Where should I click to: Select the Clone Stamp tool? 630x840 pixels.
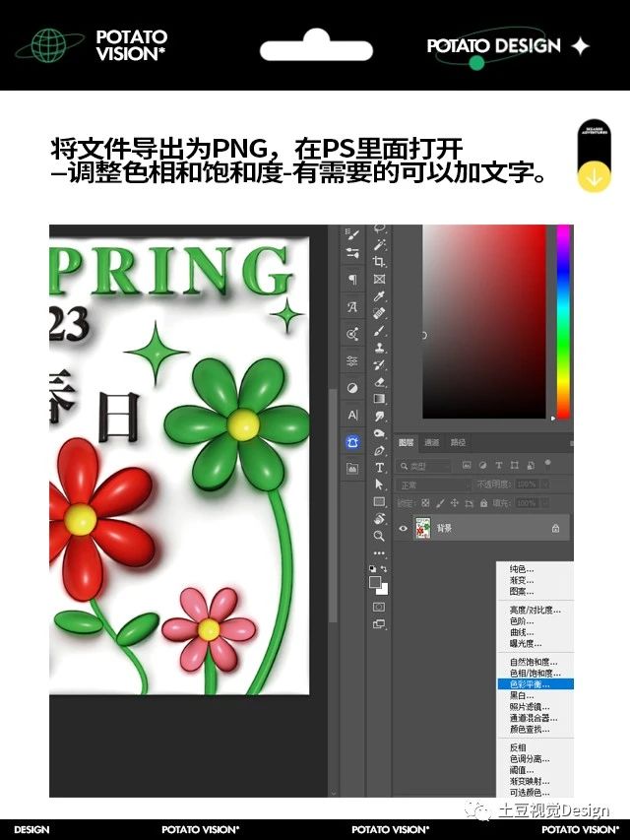[380, 348]
